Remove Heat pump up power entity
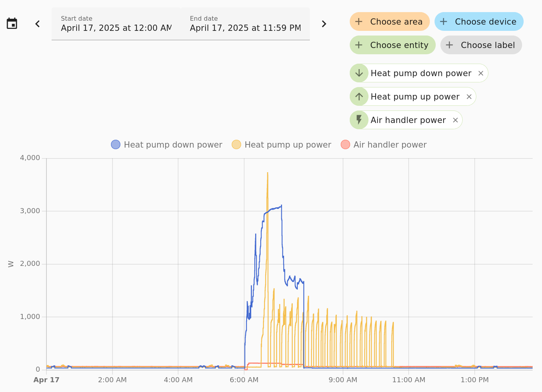The image size is (542, 392). coord(469,97)
